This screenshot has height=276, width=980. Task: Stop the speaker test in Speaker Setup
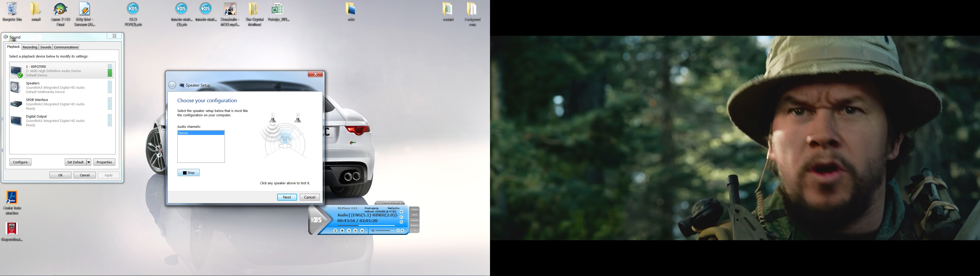point(189,173)
